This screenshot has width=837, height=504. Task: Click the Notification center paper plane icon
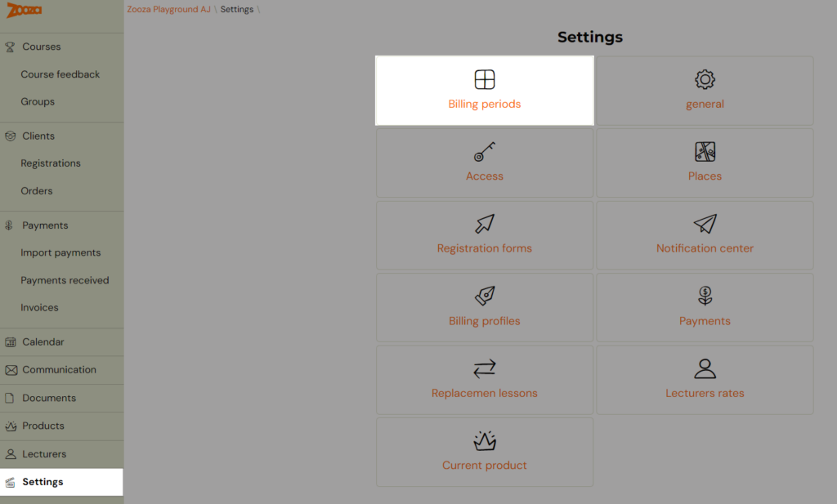(705, 225)
